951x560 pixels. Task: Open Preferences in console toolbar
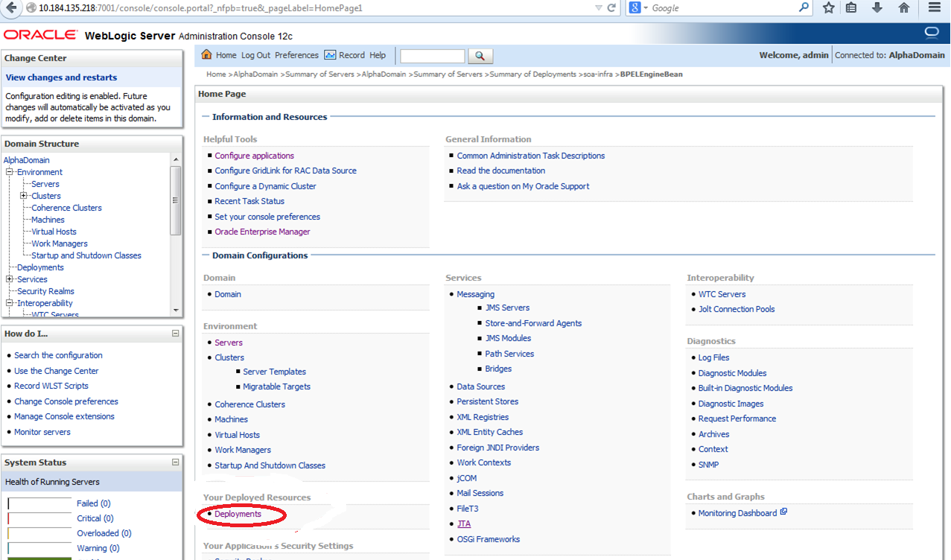click(296, 55)
